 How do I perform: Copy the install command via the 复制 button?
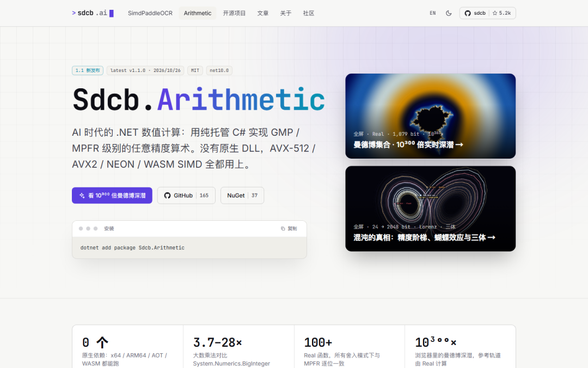coord(289,228)
